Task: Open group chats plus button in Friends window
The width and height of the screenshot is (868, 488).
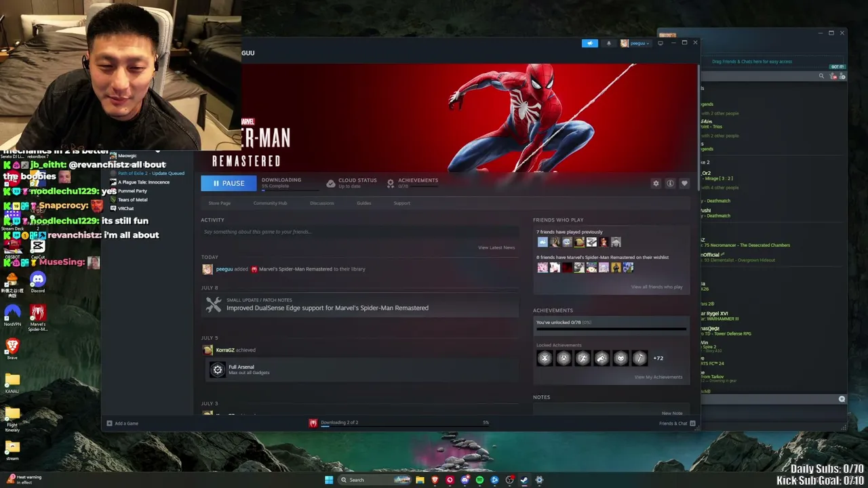Action: tap(842, 399)
